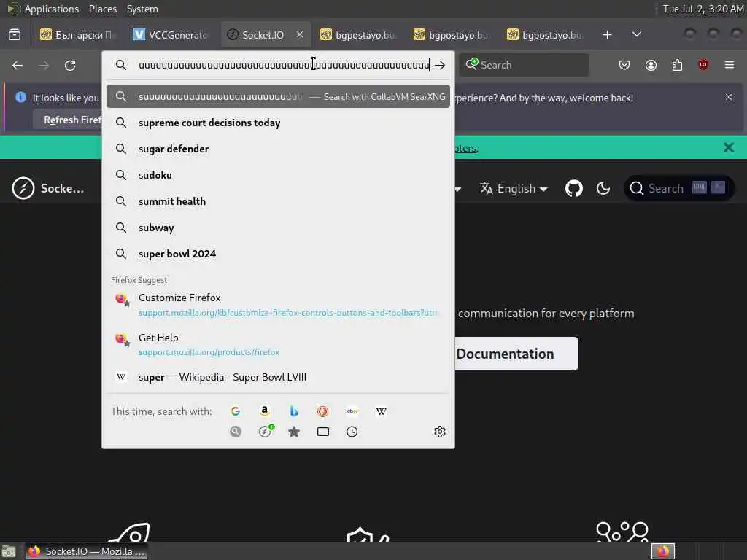747x560 pixels.
Task: Open the Firefox hamburger application menu
Action: point(729,65)
